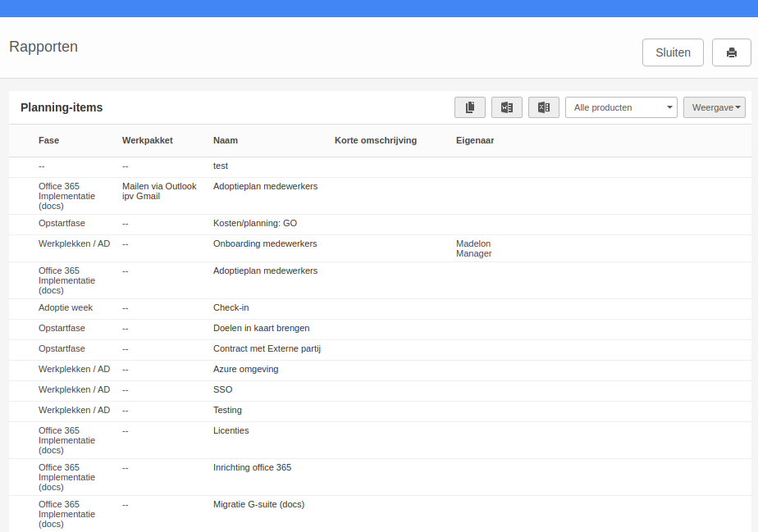Click the print icon button
Screen dimensions: 758x532
(731, 52)
